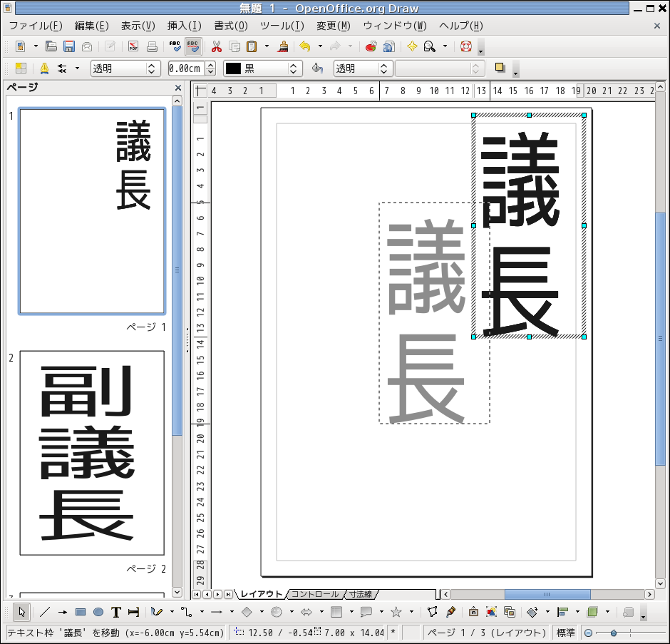Click the Cut scissors icon

coord(217,47)
